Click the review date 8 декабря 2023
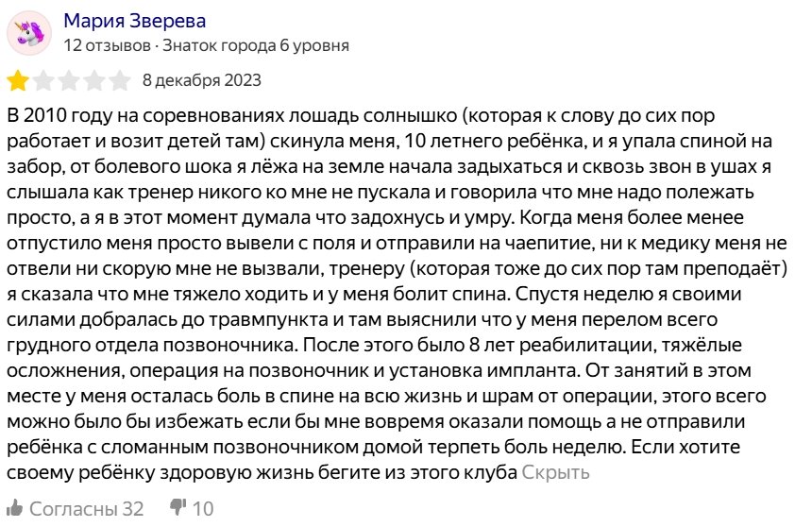The width and height of the screenshot is (812, 527). tap(201, 80)
